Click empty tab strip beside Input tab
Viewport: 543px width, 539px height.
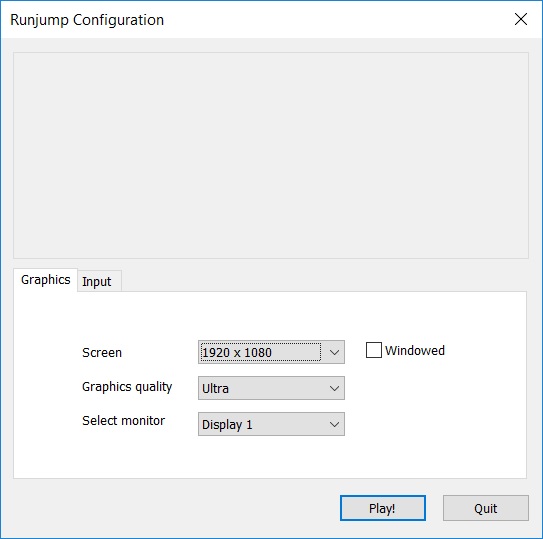pyautogui.click(x=322, y=281)
